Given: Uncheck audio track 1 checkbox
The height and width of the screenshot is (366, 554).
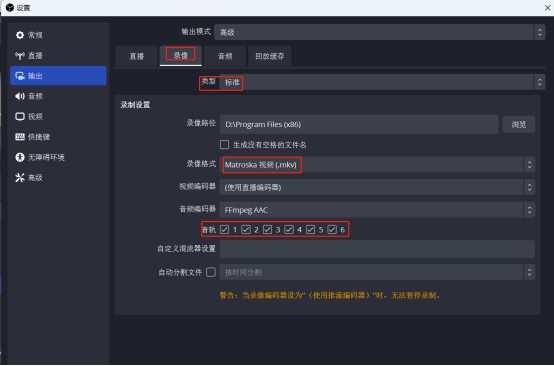Looking at the screenshot, I should [x=224, y=230].
